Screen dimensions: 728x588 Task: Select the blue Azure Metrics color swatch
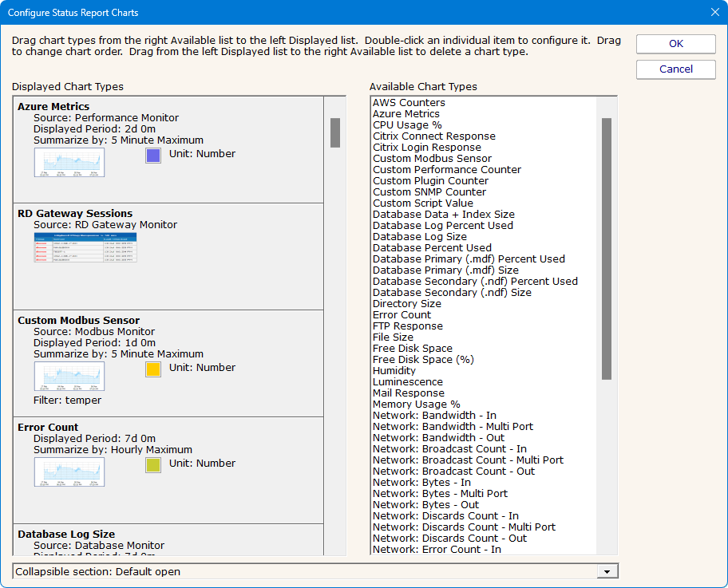(153, 156)
